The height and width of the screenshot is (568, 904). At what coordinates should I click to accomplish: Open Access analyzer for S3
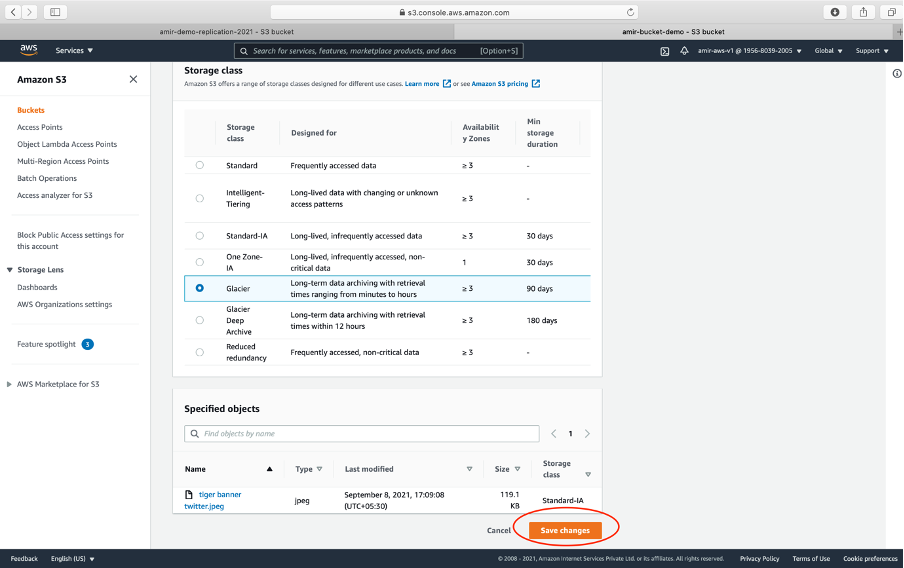[x=55, y=195]
